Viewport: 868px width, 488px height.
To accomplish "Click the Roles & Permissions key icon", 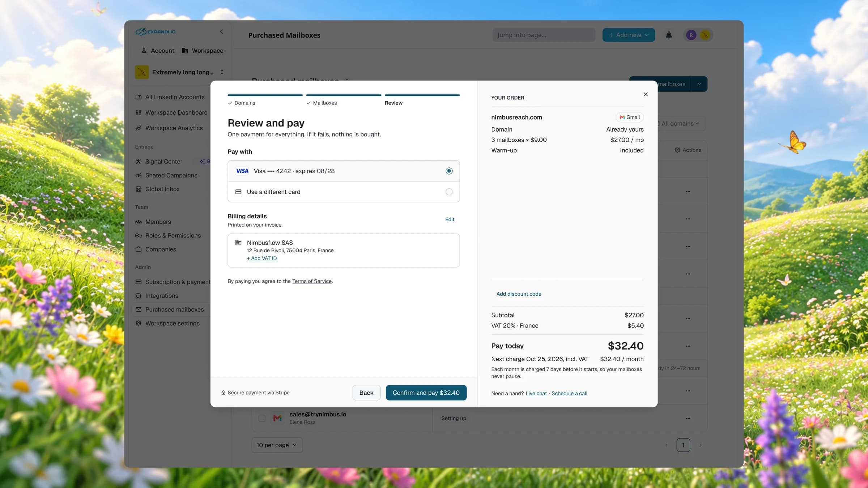I will 139,236.
